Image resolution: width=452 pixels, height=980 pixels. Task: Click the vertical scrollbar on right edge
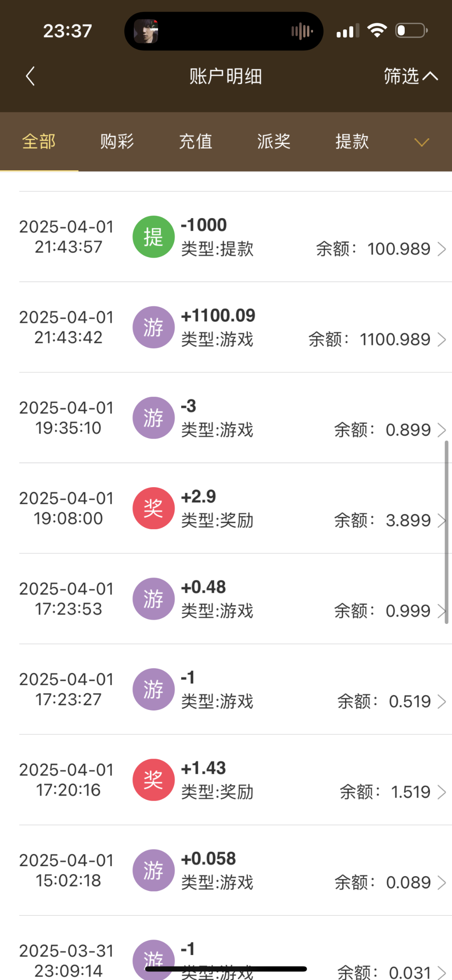coord(446,531)
